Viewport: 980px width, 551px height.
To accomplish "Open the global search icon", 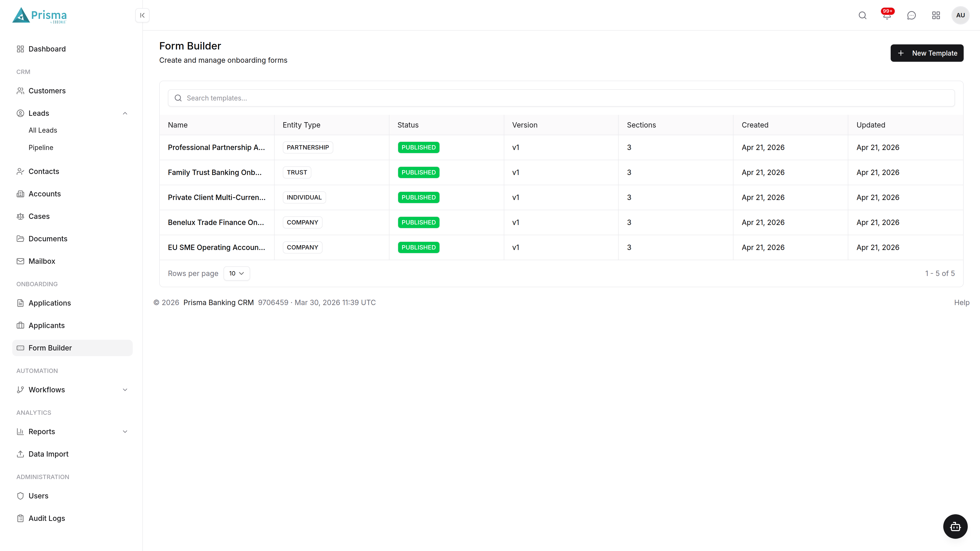I will pyautogui.click(x=862, y=15).
